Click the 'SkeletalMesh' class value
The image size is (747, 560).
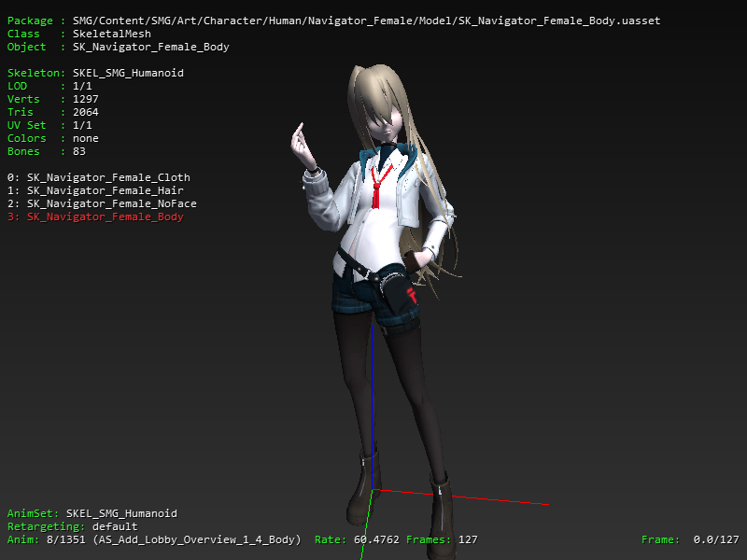pyautogui.click(x=112, y=34)
